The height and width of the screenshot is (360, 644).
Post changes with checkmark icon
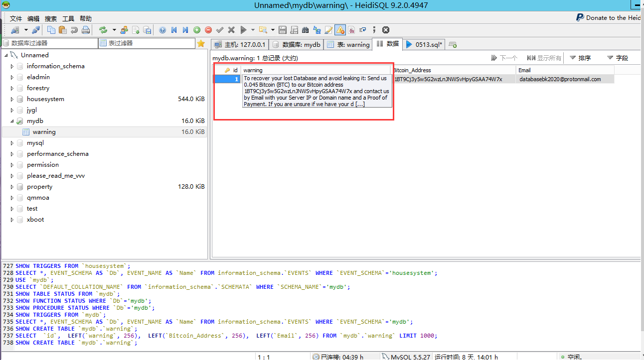(220, 30)
